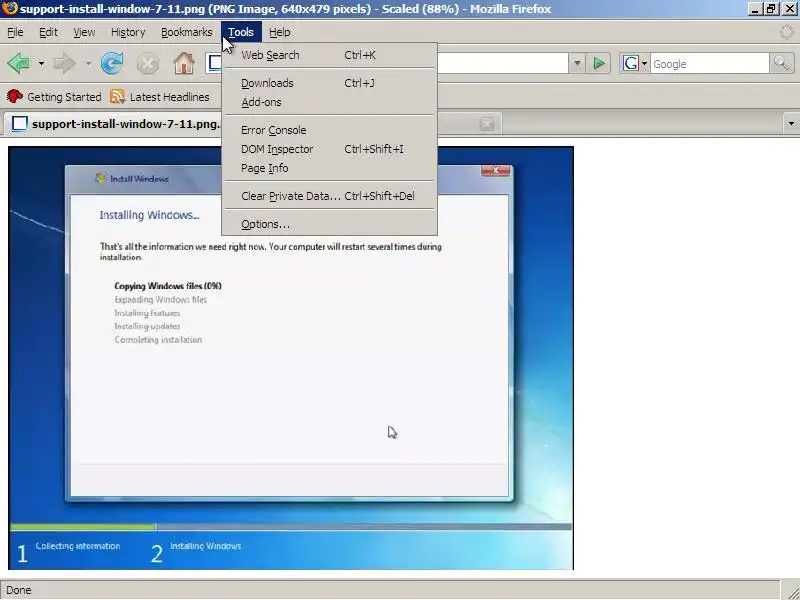Open the View menu
This screenshot has width=800, height=600.
[84, 32]
